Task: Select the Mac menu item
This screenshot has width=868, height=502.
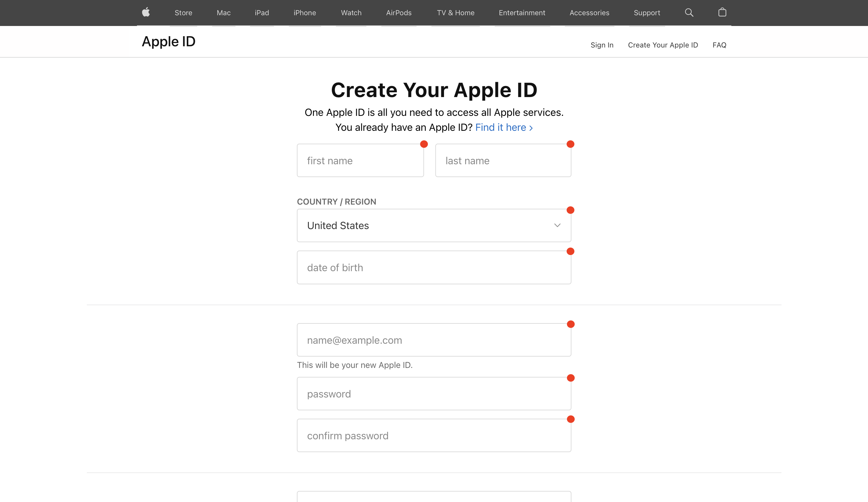Action: tap(223, 13)
